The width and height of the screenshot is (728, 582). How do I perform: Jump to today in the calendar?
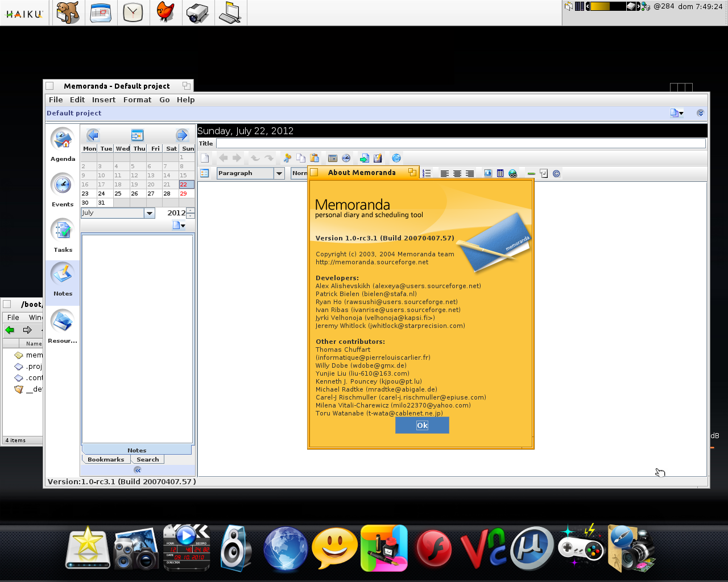(x=137, y=135)
